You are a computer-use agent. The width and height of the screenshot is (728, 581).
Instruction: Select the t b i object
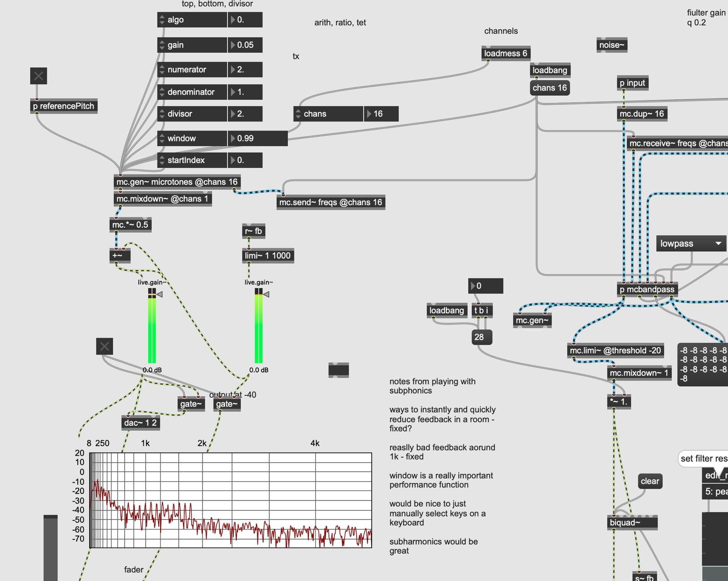(x=482, y=311)
